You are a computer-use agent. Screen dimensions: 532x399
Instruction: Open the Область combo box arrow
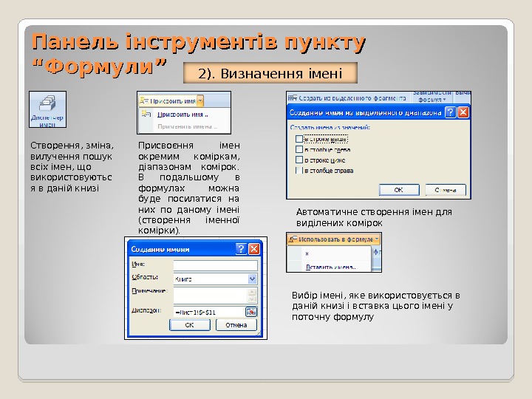[252, 279]
